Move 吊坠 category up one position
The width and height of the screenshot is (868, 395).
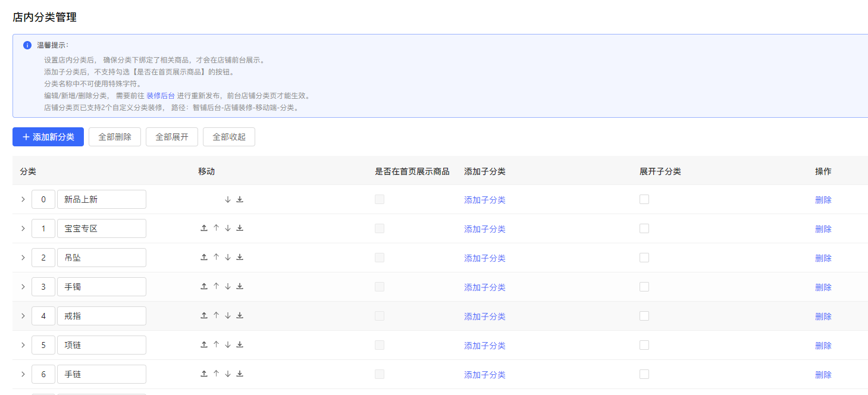pos(216,257)
